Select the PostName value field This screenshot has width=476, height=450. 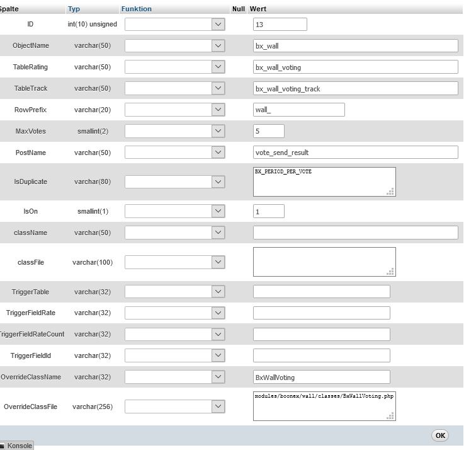point(355,153)
